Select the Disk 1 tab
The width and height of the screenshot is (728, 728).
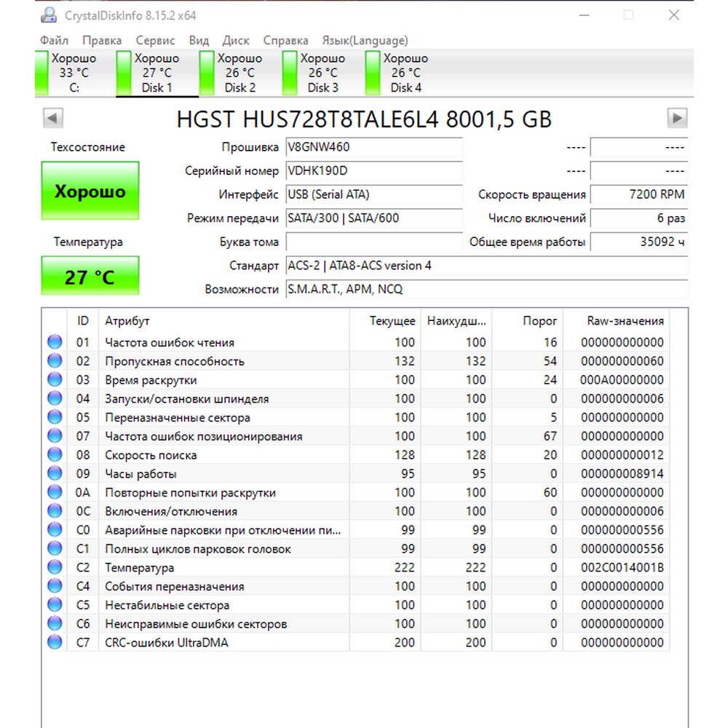157,73
